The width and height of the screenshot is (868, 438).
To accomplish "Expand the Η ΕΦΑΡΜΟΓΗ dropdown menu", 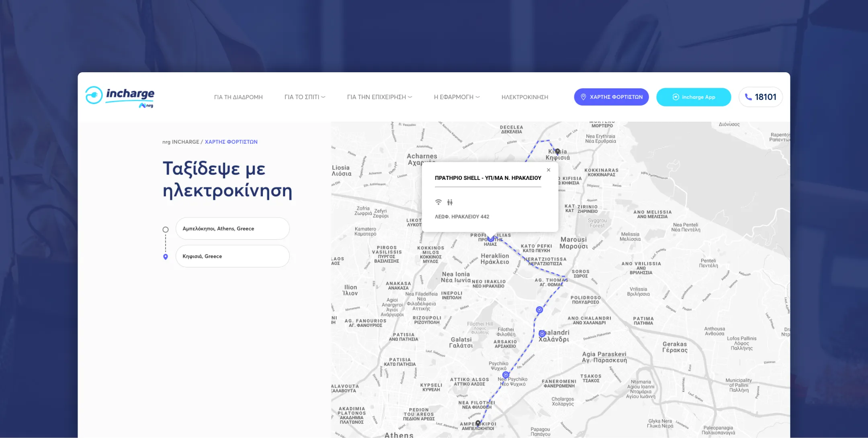I will pyautogui.click(x=457, y=97).
